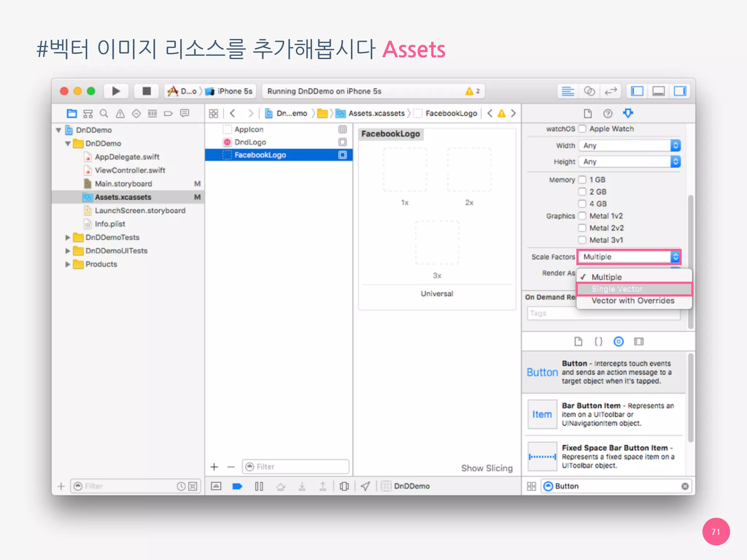The width and height of the screenshot is (747, 560).
Task: Choose Single Vector from the menu
Action: click(x=634, y=289)
